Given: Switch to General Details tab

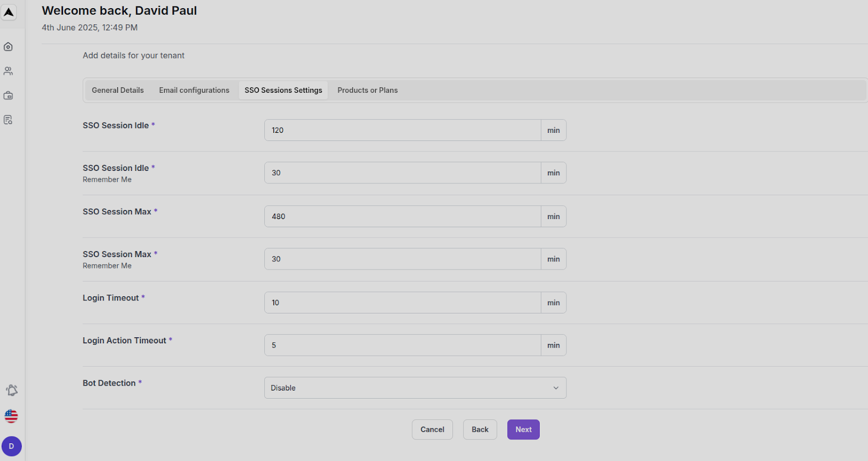Looking at the screenshot, I should click(x=118, y=90).
